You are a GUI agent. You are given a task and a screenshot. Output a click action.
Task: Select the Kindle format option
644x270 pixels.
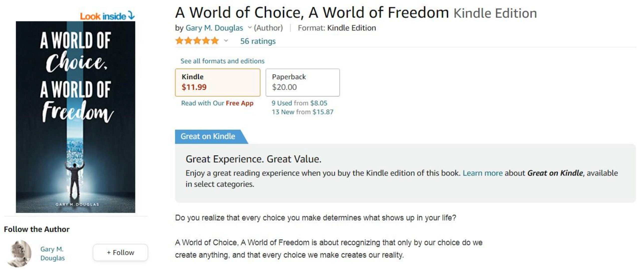click(217, 82)
